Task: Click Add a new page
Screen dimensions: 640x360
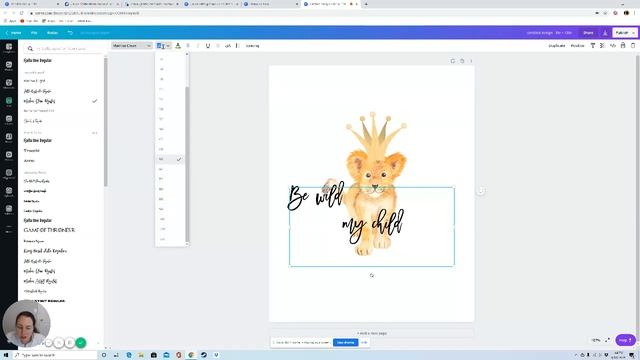Action: point(371,333)
